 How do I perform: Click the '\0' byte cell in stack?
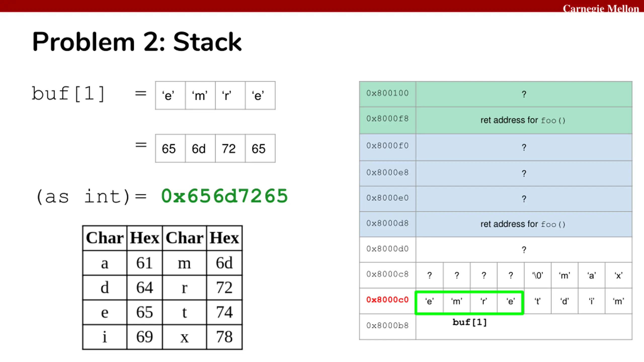(x=538, y=275)
